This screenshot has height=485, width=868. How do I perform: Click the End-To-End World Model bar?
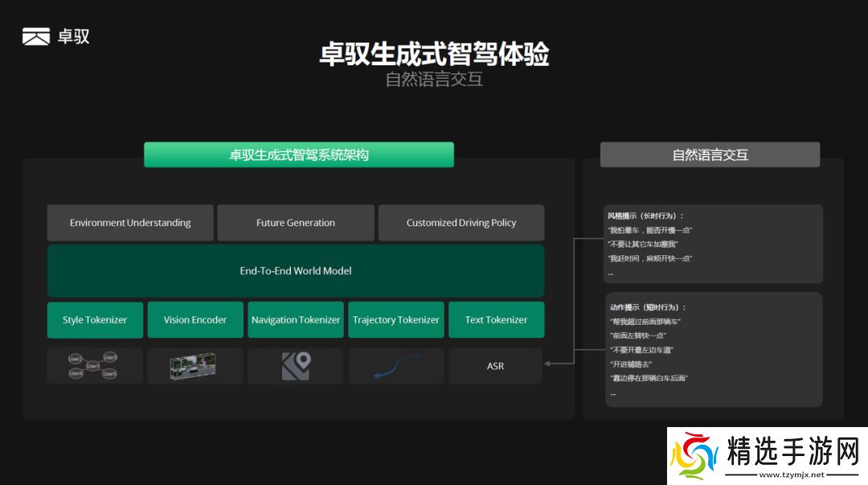[x=296, y=271]
